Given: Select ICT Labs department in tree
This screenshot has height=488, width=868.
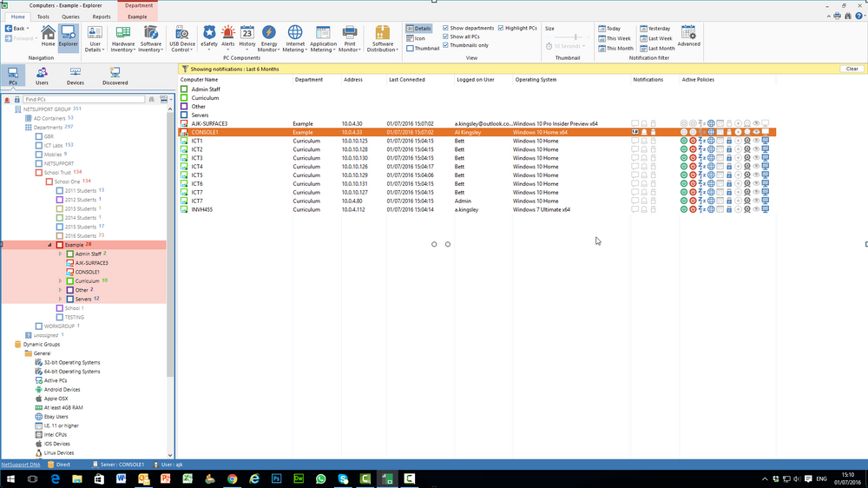Looking at the screenshot, I should pos(54,145).
